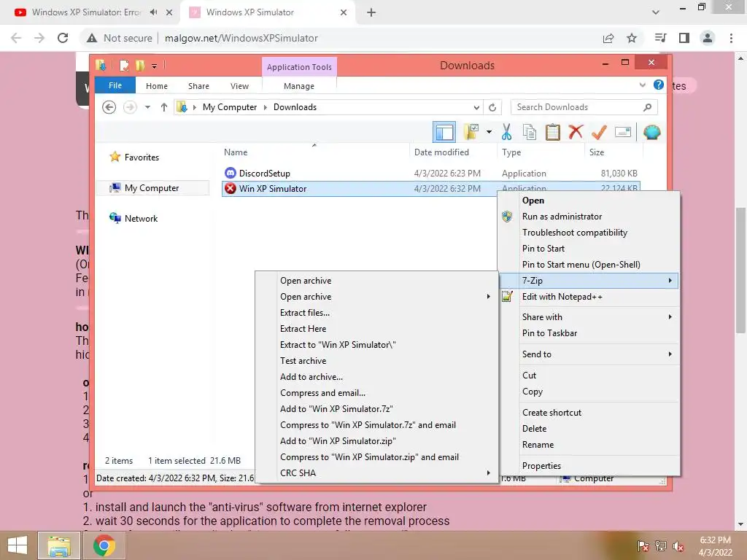Choose Edit with Notepad++
This screenshot has height=560, width=747.
pyautogui.click(x=562, y=297)
